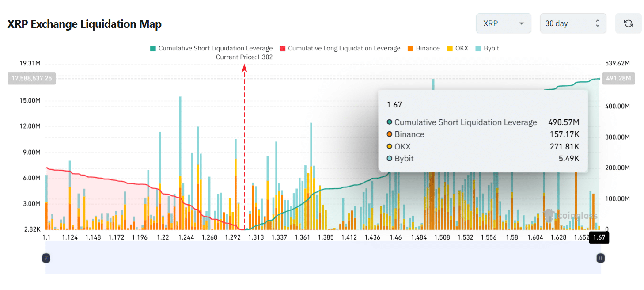644x290 pixels.
Task: Click the 490.57M value in tooltip
Action: point(564,122)
